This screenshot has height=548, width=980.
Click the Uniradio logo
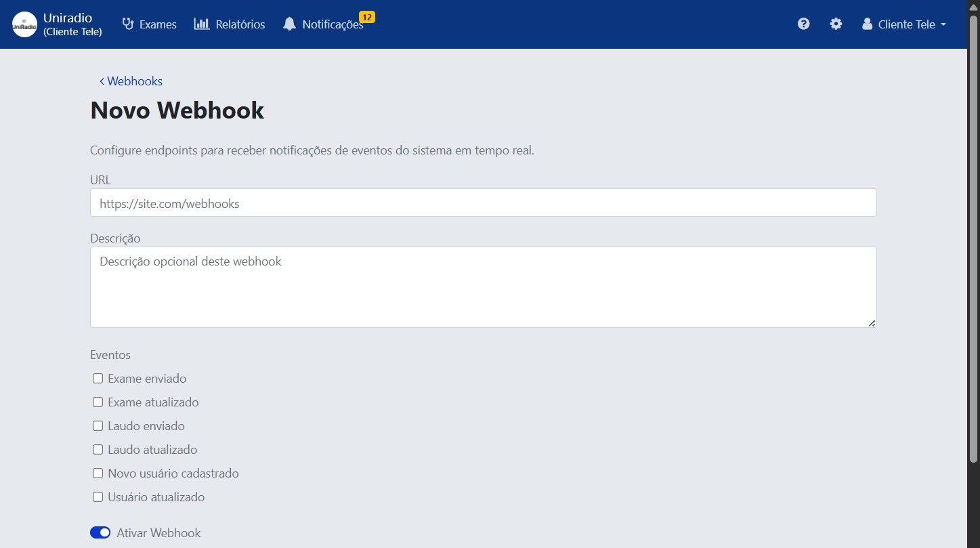point(24,24)
